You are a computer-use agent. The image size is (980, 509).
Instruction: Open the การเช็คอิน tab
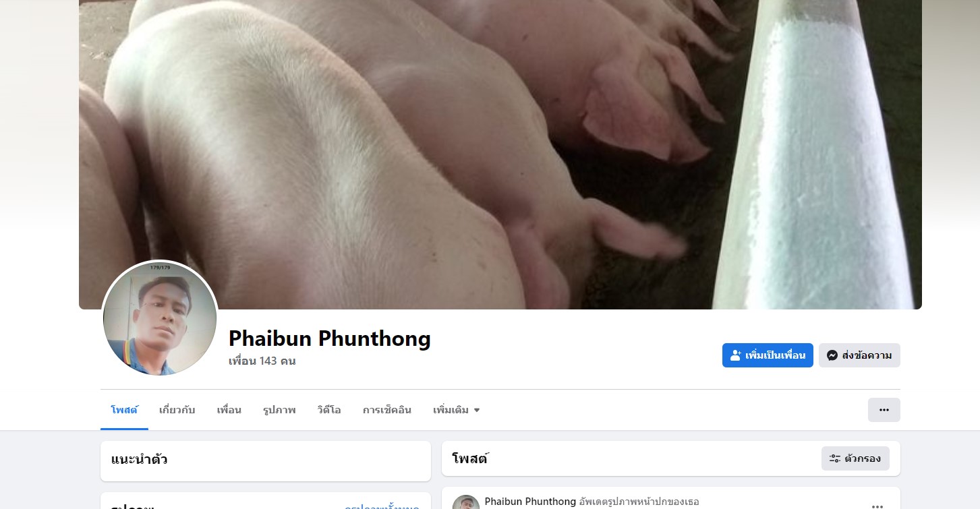[x=387, y=410]
